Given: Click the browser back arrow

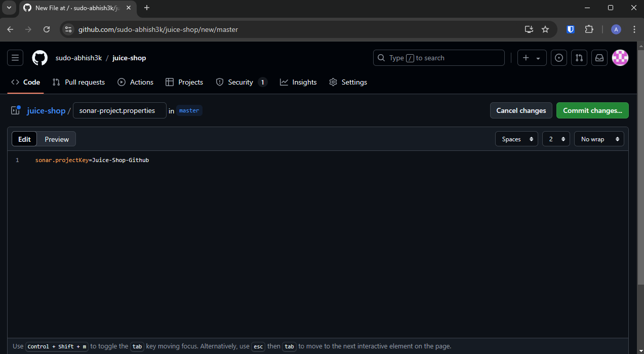Looking at the screenshot, I should click(x=10, y=29).
